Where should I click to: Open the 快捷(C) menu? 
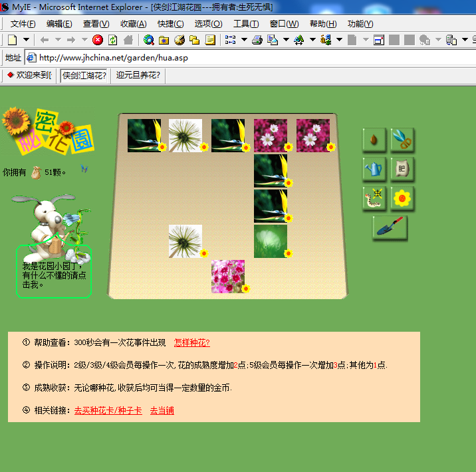coord(171,24)
